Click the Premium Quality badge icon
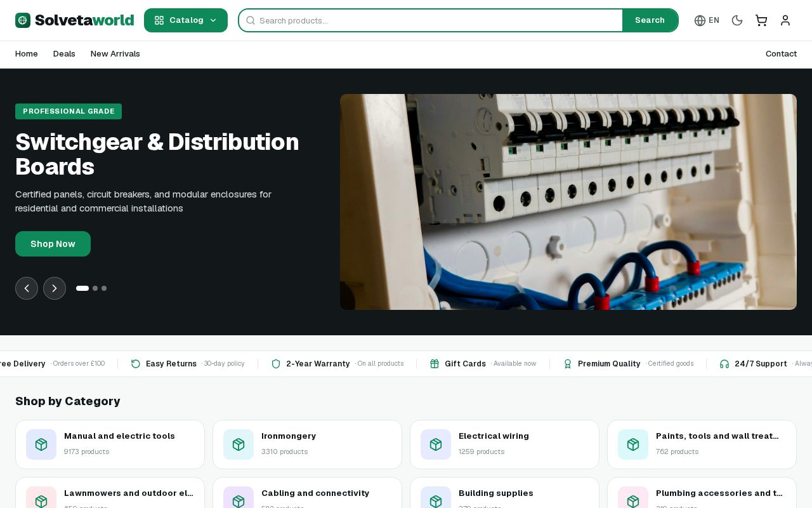 [x=568, y=364]
